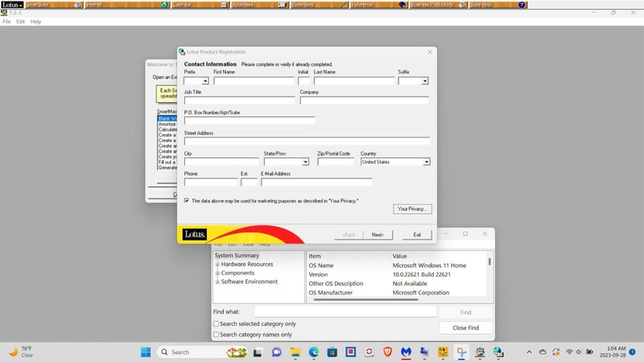
Task: Open the 1-2-3 File menu
Action: (6, 22)
